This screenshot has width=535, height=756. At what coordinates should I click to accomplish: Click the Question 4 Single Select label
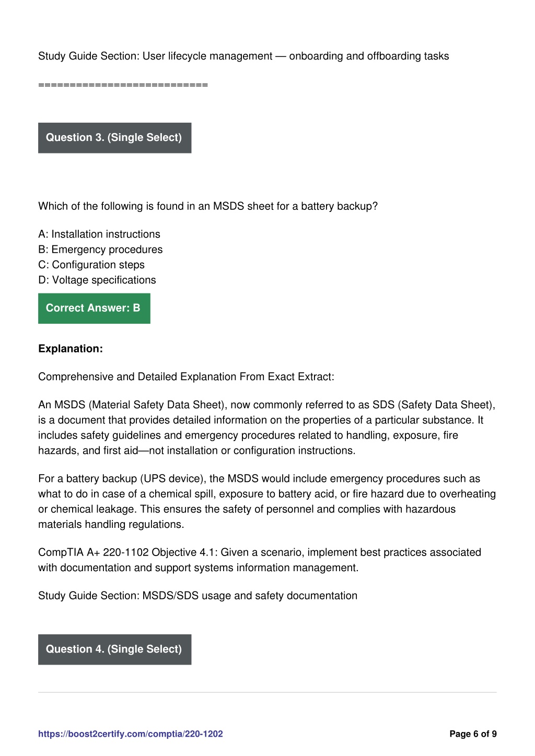(114, 649)
